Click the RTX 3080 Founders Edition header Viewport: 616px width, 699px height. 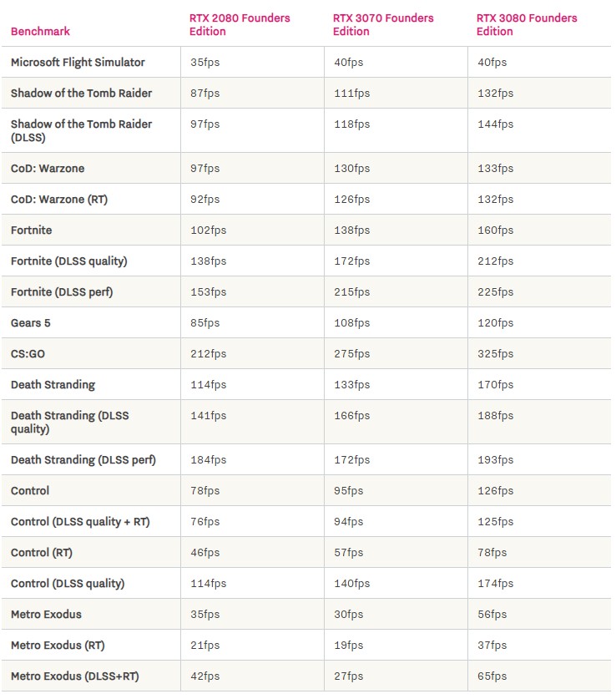tap(527, 24)
